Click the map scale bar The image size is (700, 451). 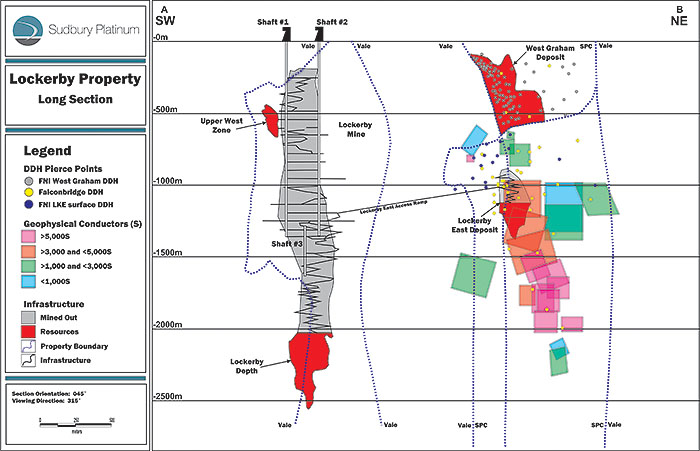(76, 424)
